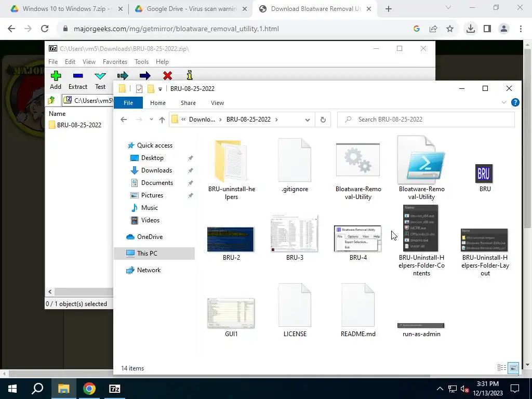Open address bar history dropdown
Image resolution: width=532 pixels, height=399 pixels.
click(x=308, y=119)
